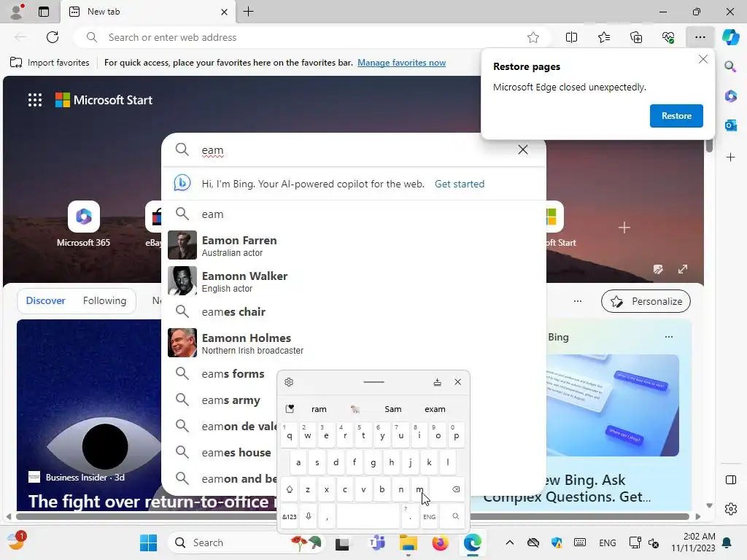
Task: Open the Windows Start menu
Action: tap(148, 542)
